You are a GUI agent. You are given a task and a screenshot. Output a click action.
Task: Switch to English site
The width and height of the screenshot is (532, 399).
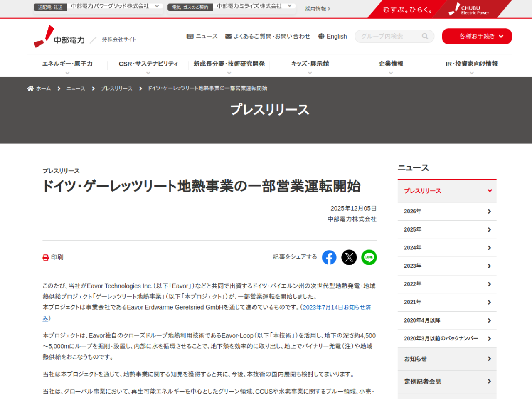tap(332, 36)
